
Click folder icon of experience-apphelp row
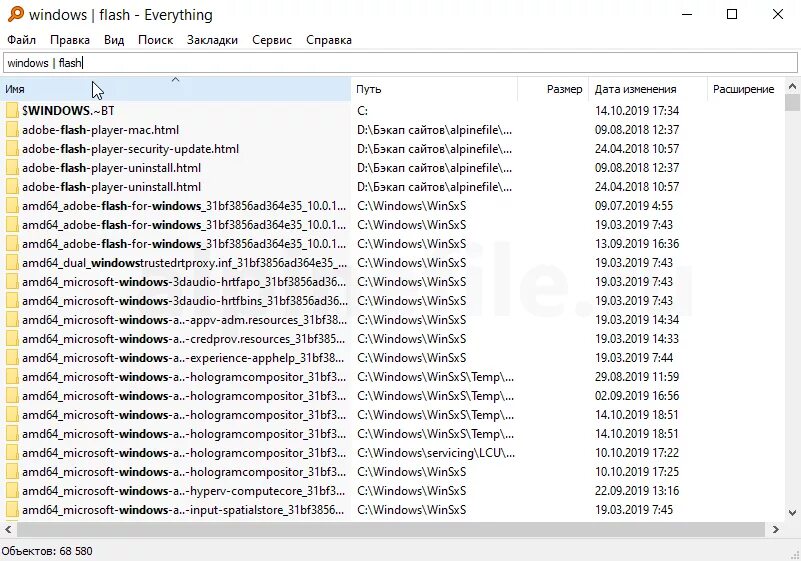point(12,358)
